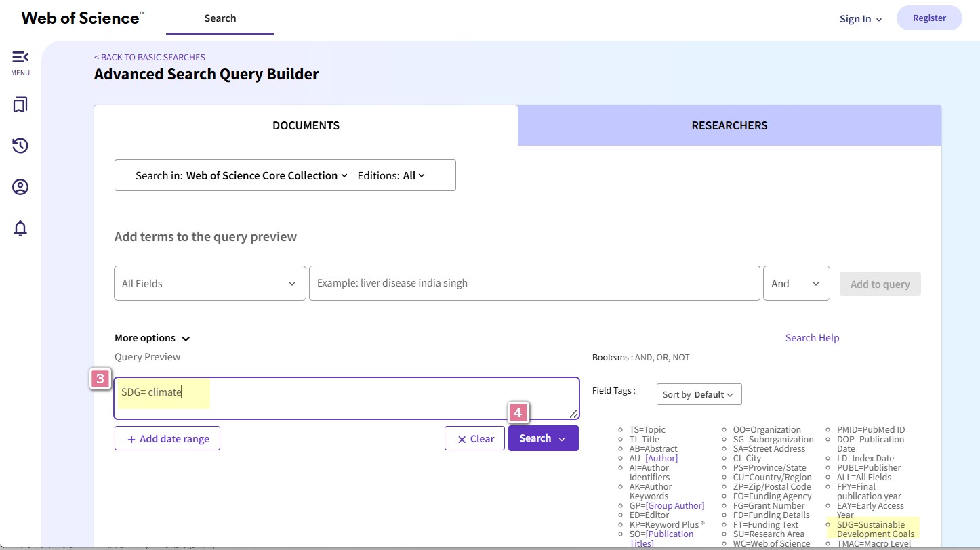Viewport: 980px width, 550px height.
Task: Open the marked list bookmark icon
Action: 20,104
